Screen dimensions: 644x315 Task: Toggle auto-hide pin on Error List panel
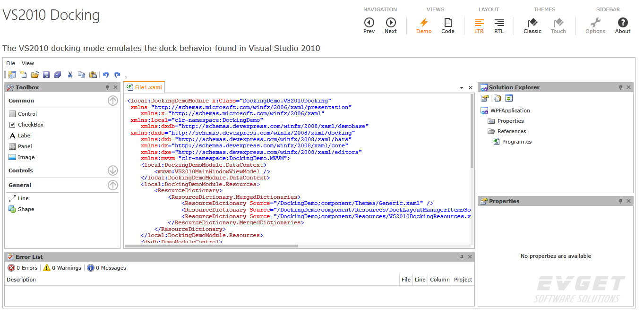click(x=462, y=257)
